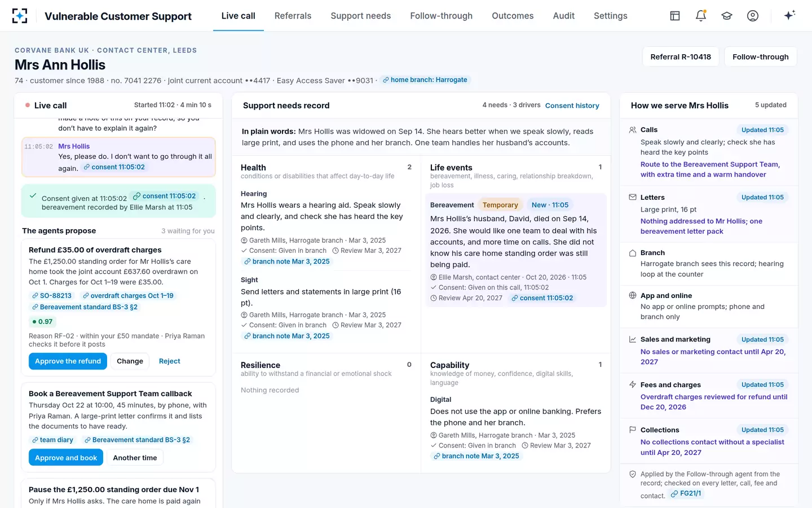
Task: Click the Fees and charges lightning icon
Action: tap(633, 384)
